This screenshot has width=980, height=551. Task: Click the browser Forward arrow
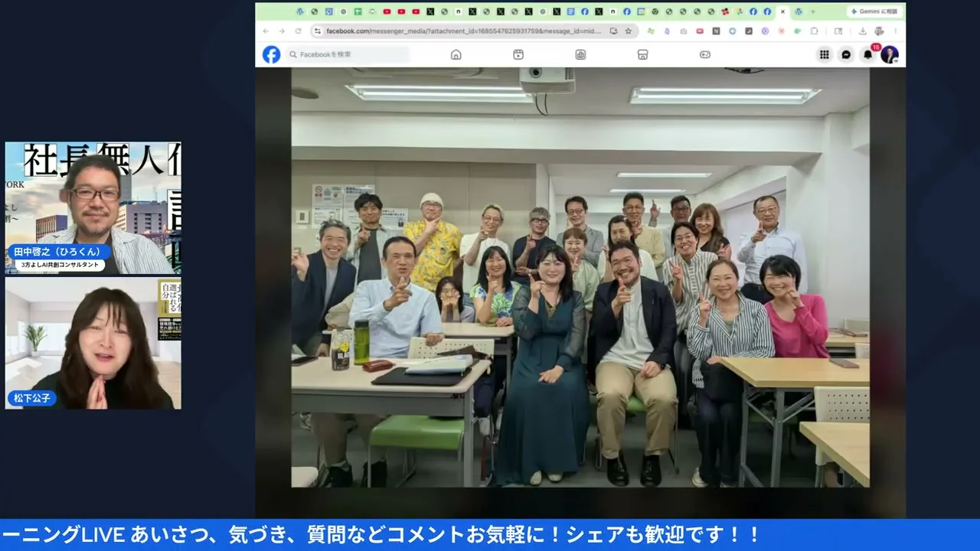(x=281, y=31)
